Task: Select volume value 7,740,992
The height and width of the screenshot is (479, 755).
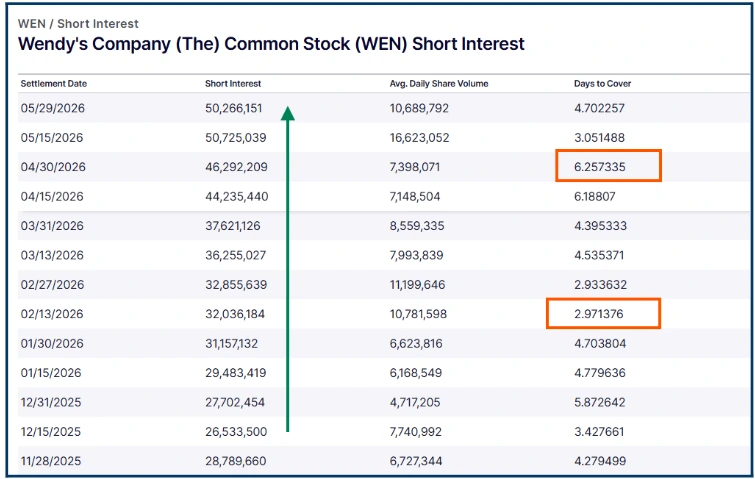Action: [x=416, y=431]
